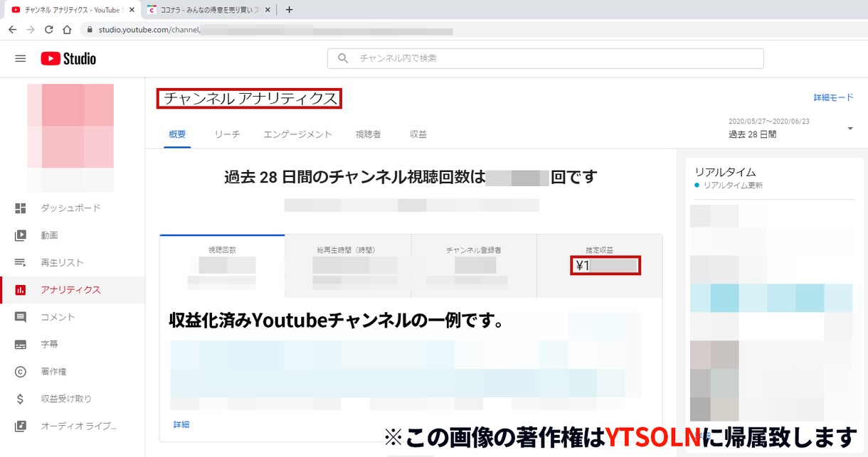Image resolution: width=868 pixels, height=457 pixels.
Task: Click the リアルタイム更新 status text
Action: click(733, 186)
